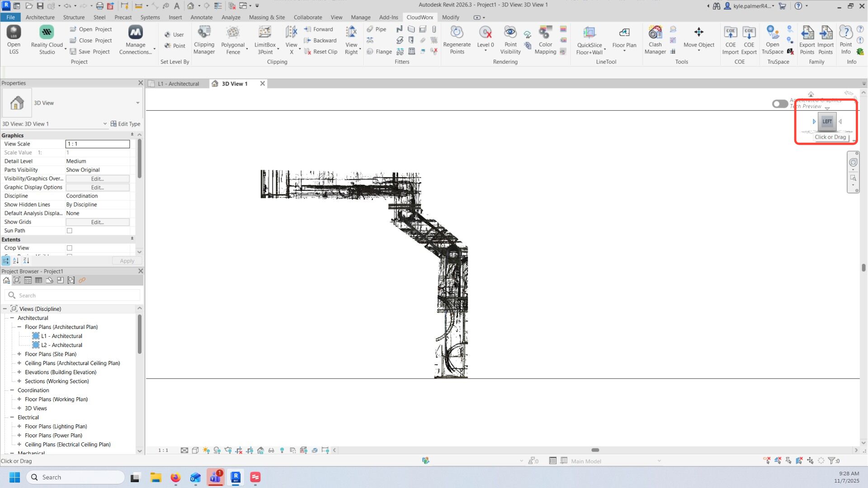The width and height of the screenshot is (868, 488).
Task: Expand Floor Plans (Site Plan) node
Action: tap(19, 354)
